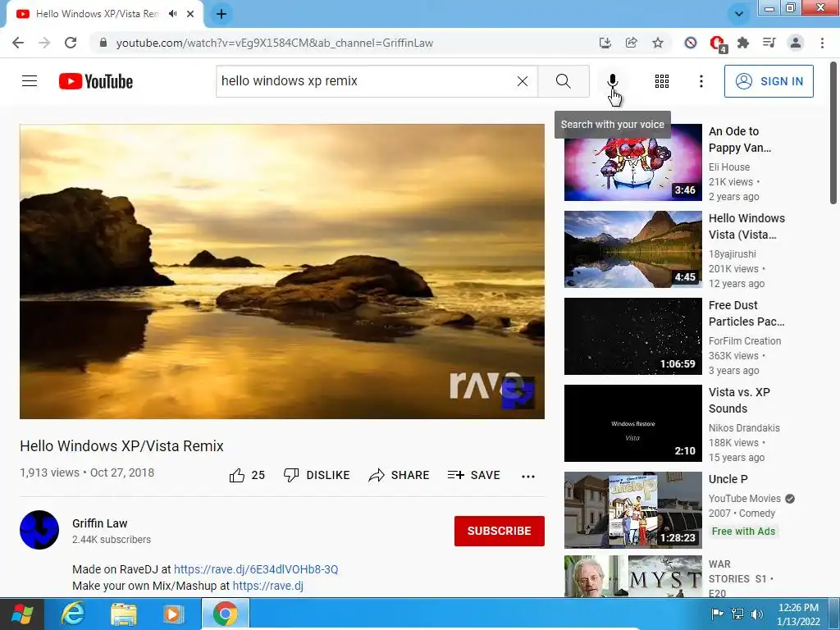This screenshot has width=840, height=630.
Task: Mute tab via speaker icon
Action: click(x=172, y=14)
